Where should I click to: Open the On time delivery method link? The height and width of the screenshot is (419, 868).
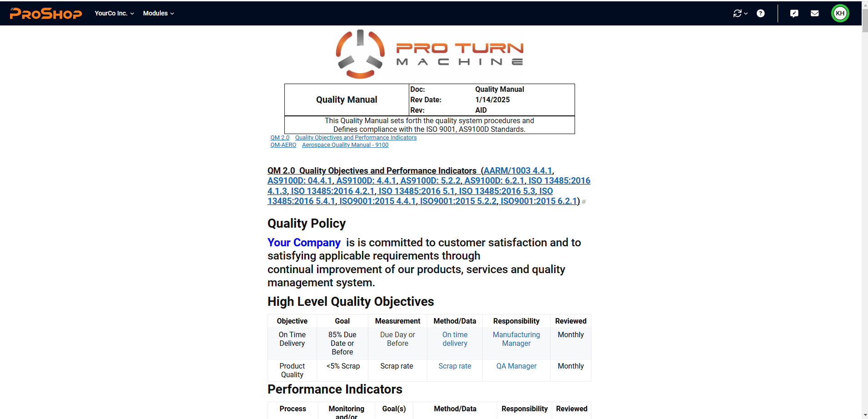tap(455, 339)
